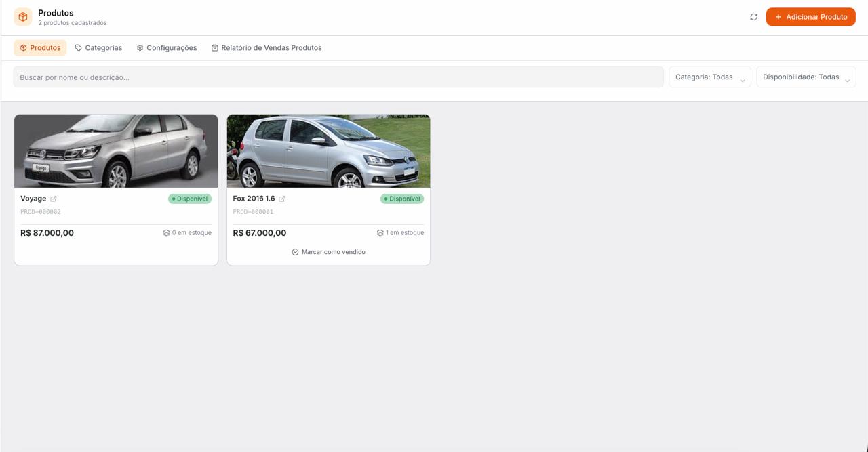This screenshot has height=452, width=868.
Task: Click the Produtos page title
Action: pos(56,13)
